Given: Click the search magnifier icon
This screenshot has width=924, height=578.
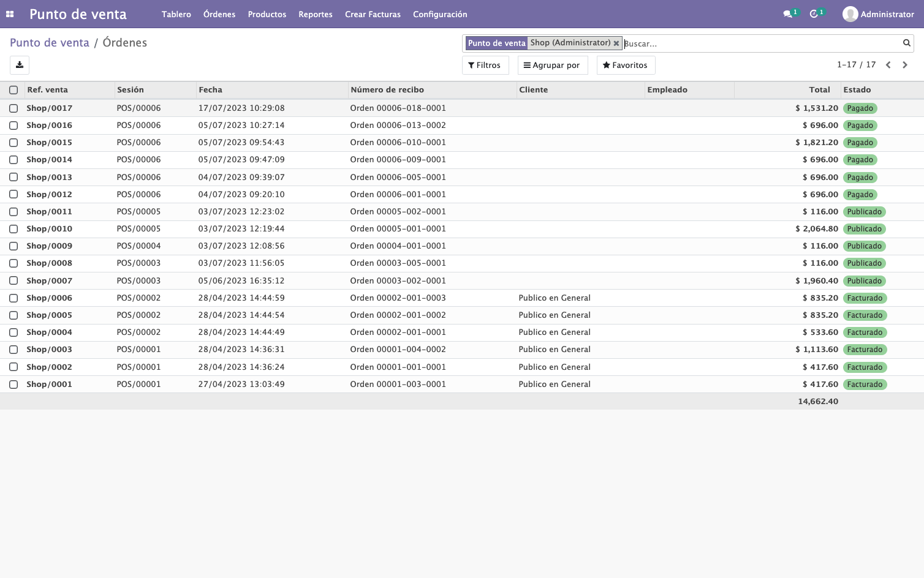Looking at the screenshot, I should coord(906,43).
